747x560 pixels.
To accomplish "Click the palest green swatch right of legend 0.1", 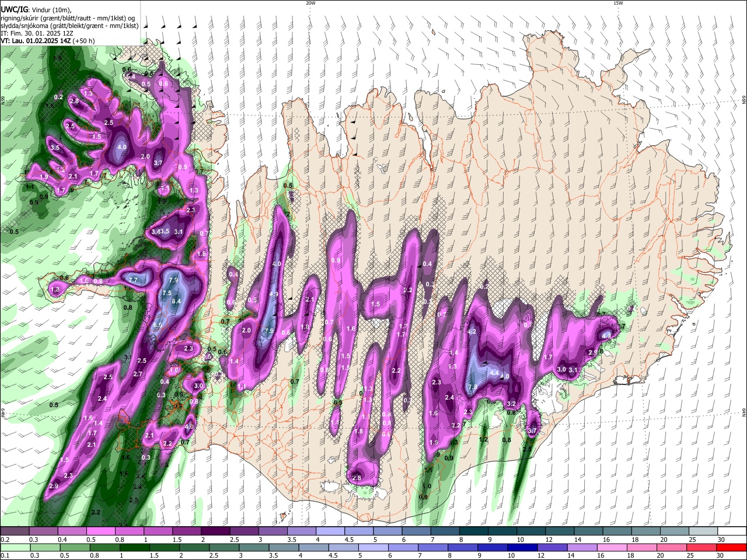I will [x=16, y=548].
